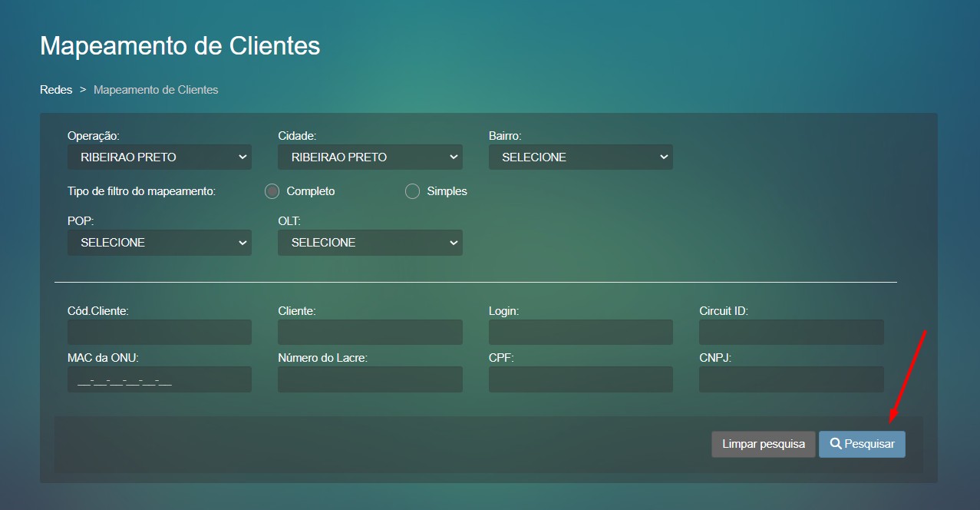Click the Mapeamento de Clientes breadcrumb item
Image resolution: width=980 pixels, height=510 pixels.
pyautogui.click(x=156, y=90)
